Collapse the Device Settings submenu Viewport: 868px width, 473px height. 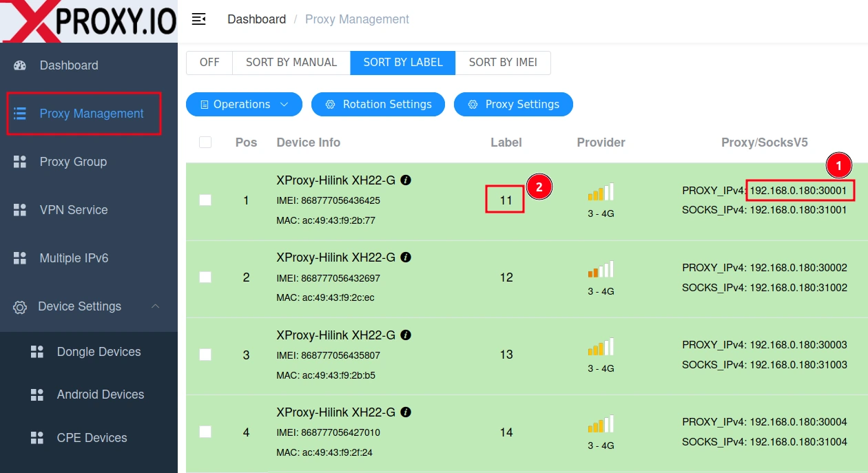[x=89, y=306]
